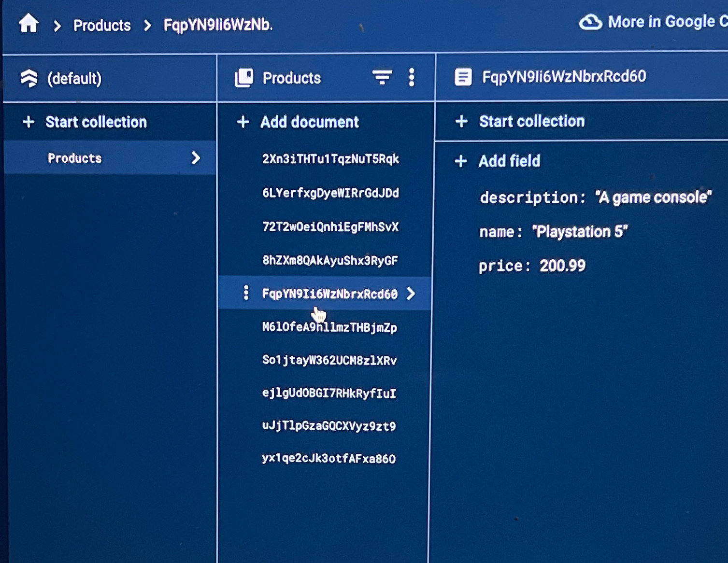Screen dimensions: 728x563
Task: Open the Products breadcrumb link
Action: [x=101, y=25]
